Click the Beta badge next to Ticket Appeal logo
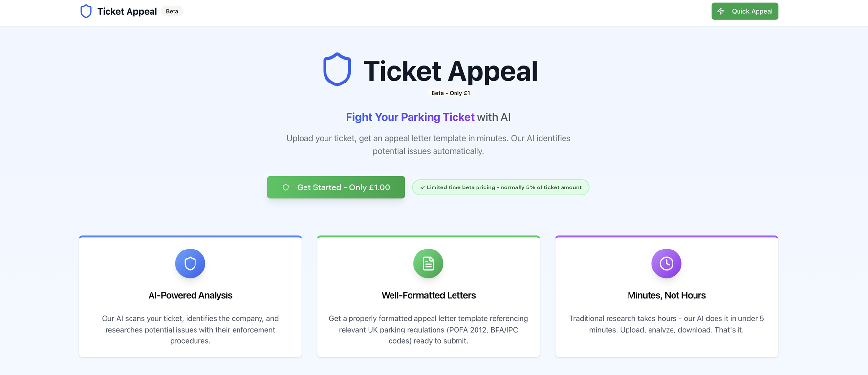This screenshot has width=868, height=375. pos(172,11)
